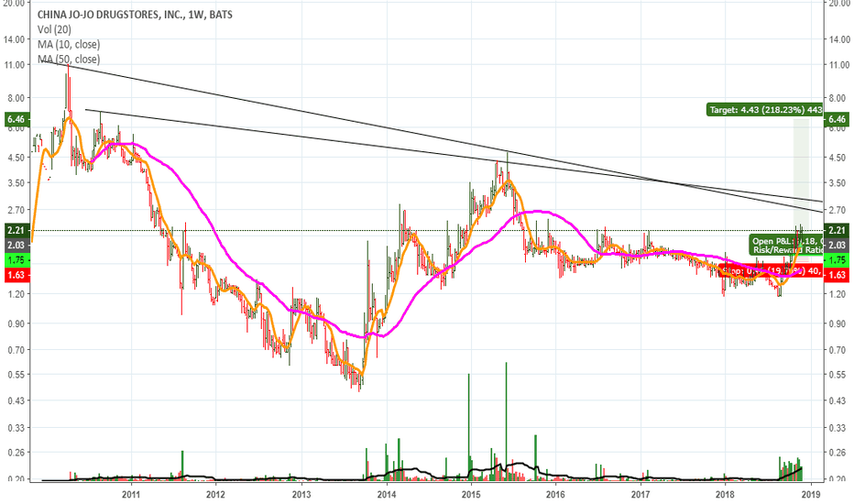Select the MA (50, close) indicator label
This screenshot has height=504, width=854.
pyautogui.click(x=69, y=59)
